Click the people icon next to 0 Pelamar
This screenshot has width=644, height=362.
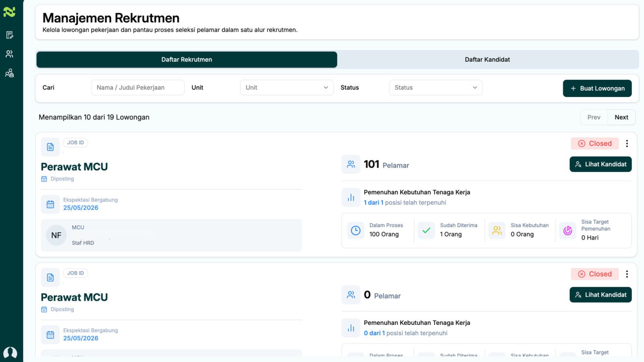[351, 295]
